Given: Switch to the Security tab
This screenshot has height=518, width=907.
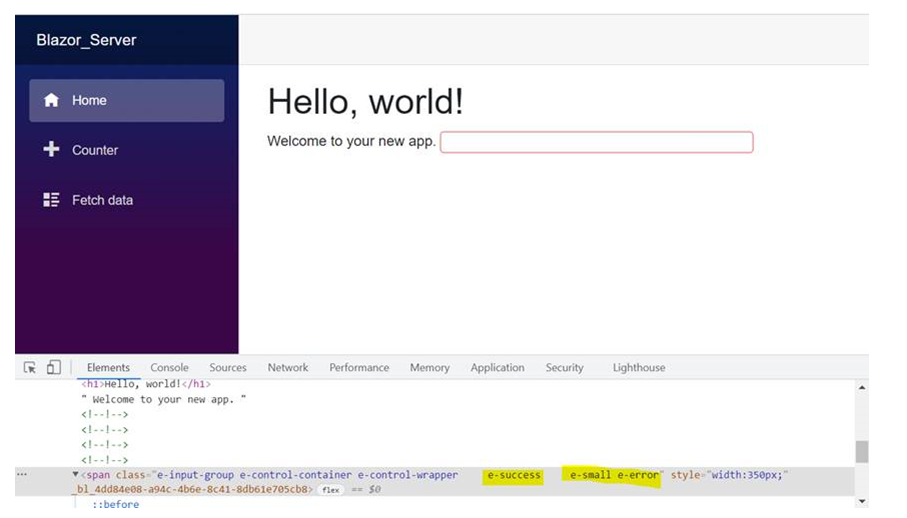Looking at the screenshot, I should click(564, 368).
